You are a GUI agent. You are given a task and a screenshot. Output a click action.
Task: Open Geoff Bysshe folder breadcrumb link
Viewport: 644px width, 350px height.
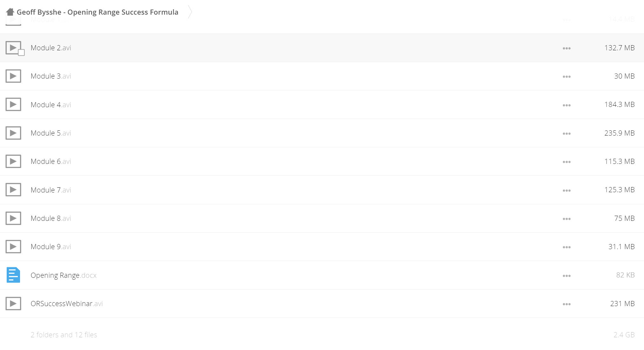point(97,12)
